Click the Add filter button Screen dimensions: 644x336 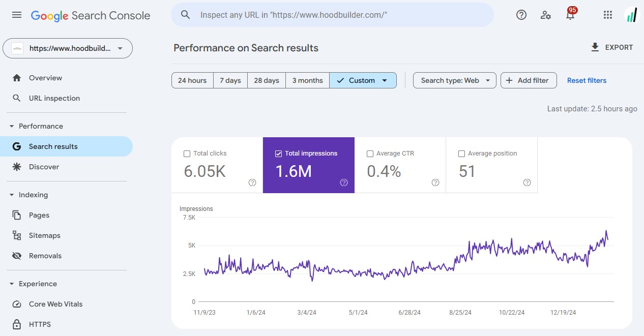coord(529,80)
